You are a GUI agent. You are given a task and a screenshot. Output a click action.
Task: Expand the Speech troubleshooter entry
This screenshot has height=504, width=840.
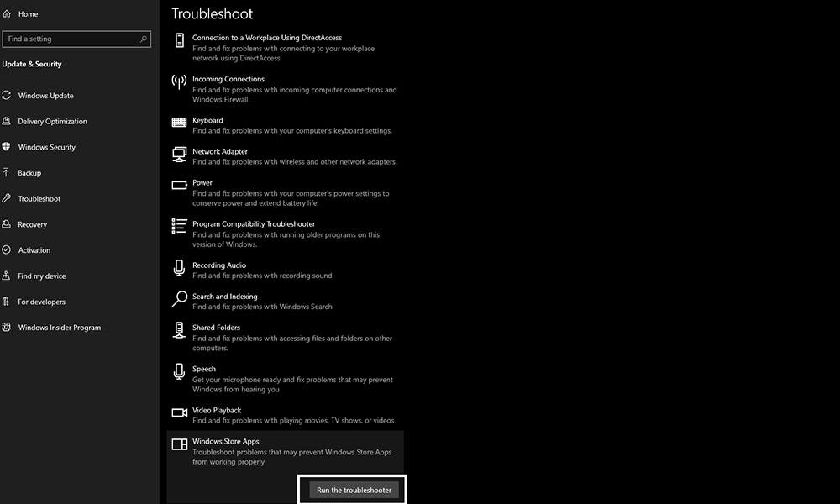(x=285, y=379)
